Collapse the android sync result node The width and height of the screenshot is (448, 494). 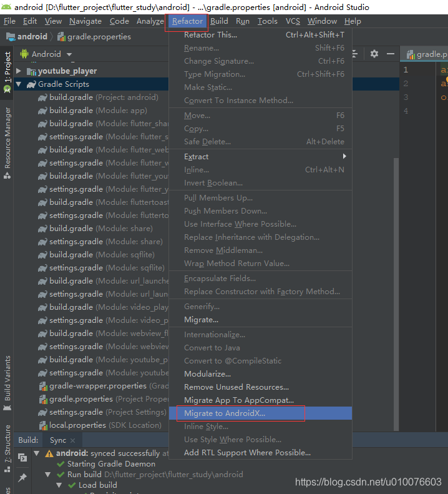coord(37,453)
